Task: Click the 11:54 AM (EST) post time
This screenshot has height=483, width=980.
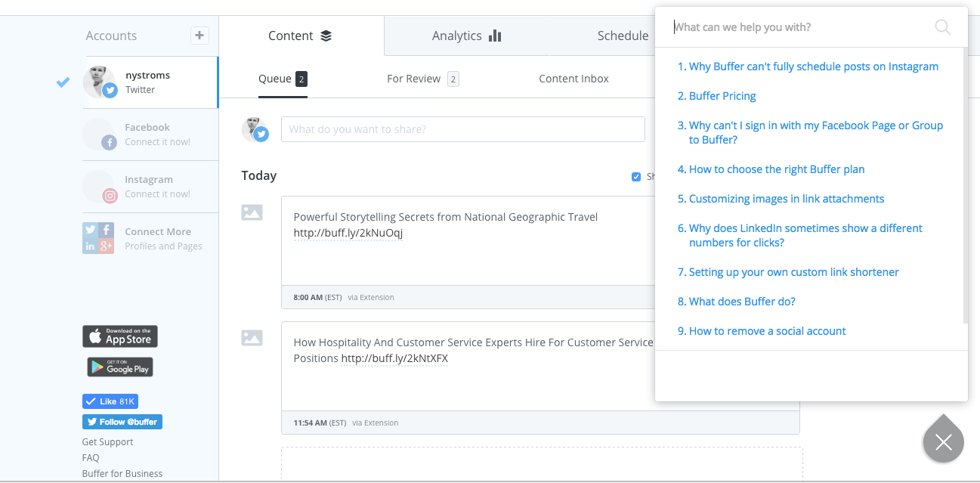Action: coord(320,423)
